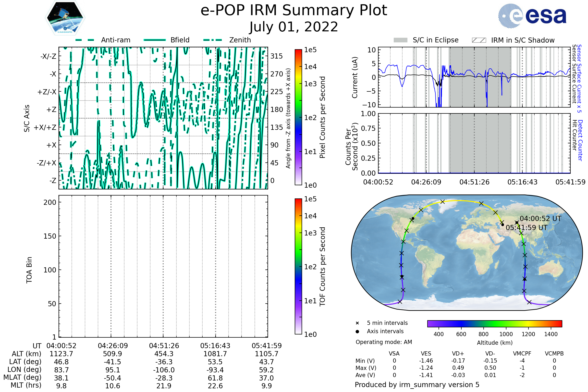
Task: Click the 05:41:59 UT label on map
Action: click(526, 228)
